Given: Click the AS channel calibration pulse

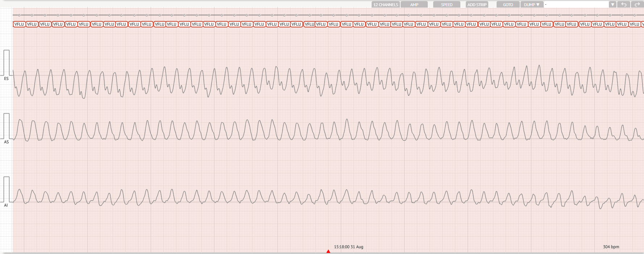Looking at the screenshot, I should [x=6, y=126].
